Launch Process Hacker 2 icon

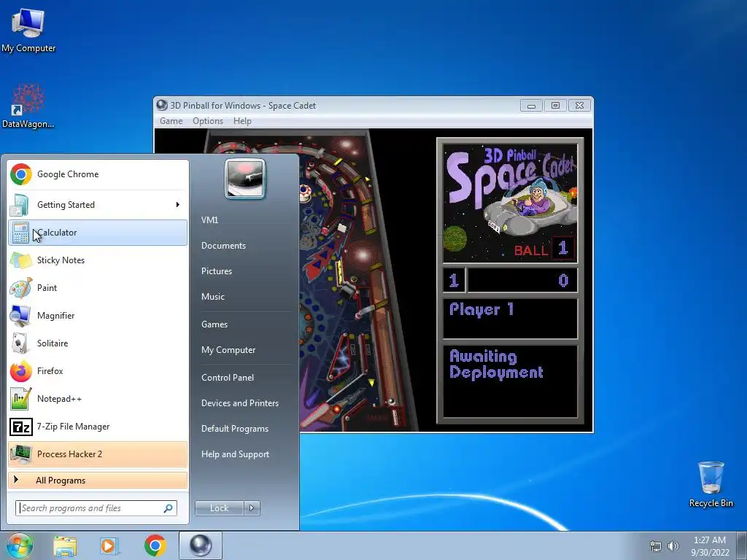tap(20, 454)
